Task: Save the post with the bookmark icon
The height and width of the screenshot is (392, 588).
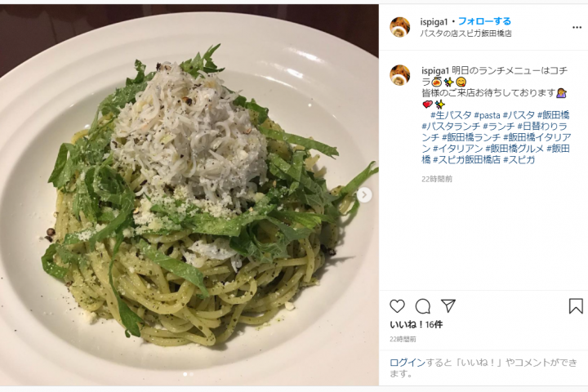Action: [576, 306]
